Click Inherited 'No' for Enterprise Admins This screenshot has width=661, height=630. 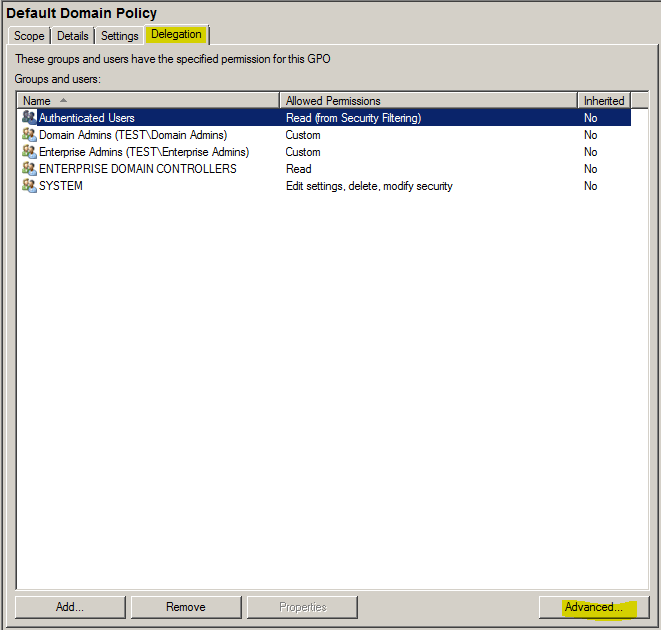pyautogui.click(x=590, y=152)
